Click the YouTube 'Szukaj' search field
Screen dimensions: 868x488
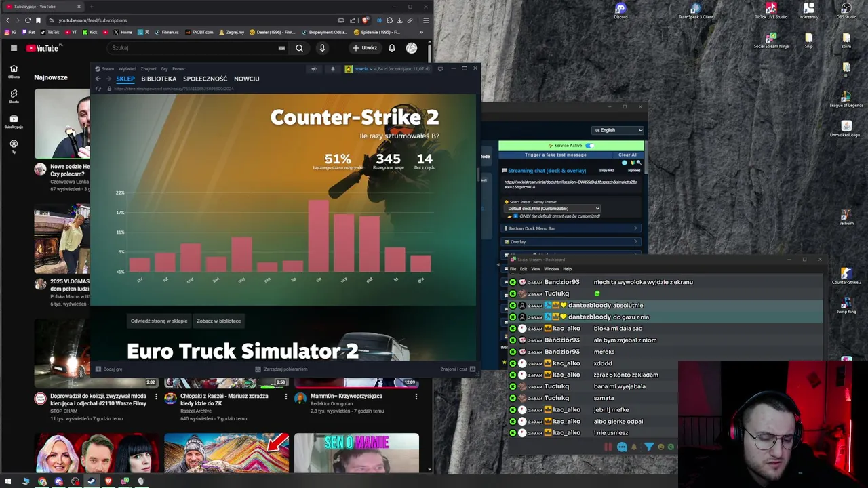click(x=198, y=48)
